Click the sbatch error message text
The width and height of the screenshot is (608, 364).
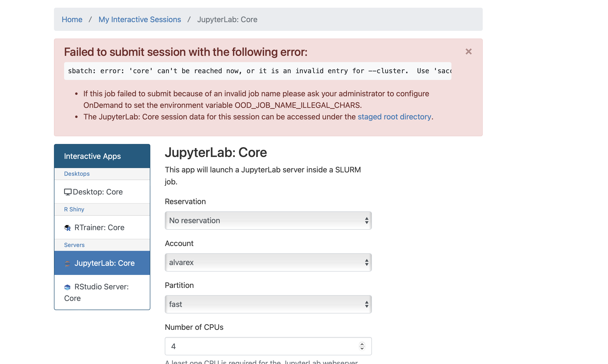[x=258, y=71]
